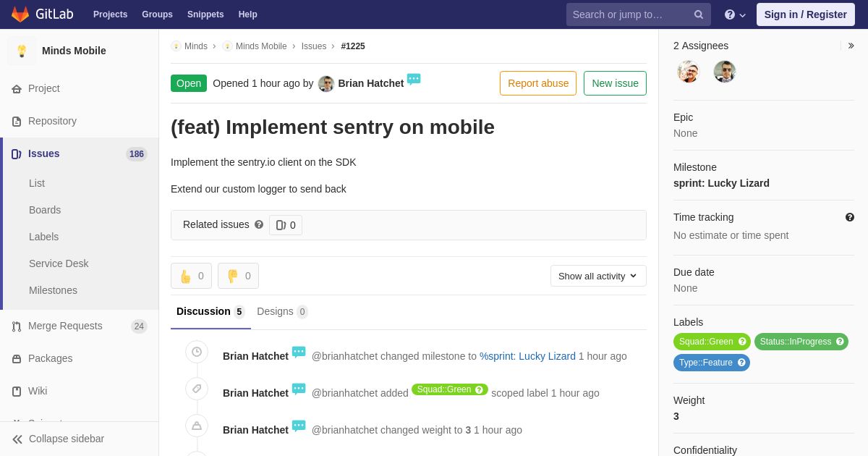
Task: Click the Report abuse button
Action: click(538, 83)
